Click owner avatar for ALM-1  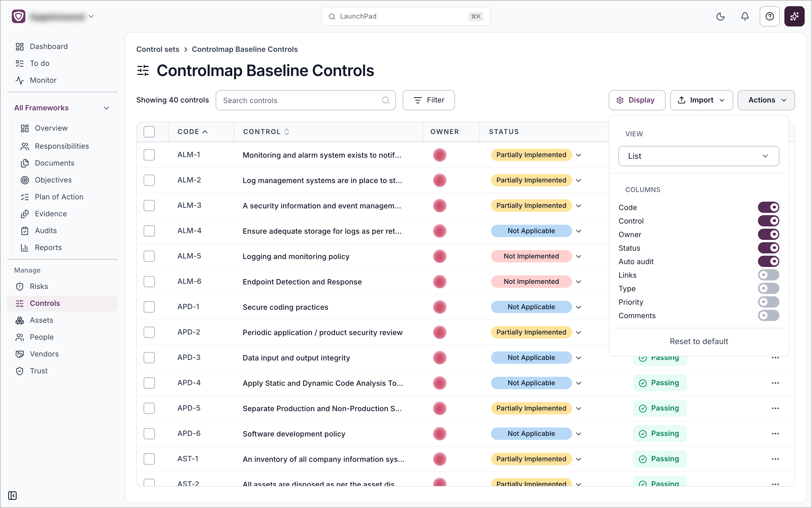pos(440,155)
